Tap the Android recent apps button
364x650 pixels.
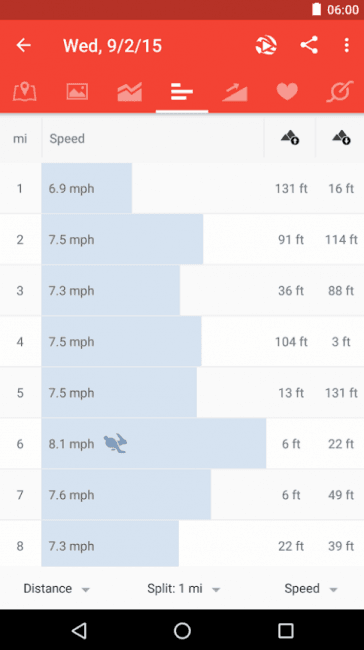[x=286, y=631]
